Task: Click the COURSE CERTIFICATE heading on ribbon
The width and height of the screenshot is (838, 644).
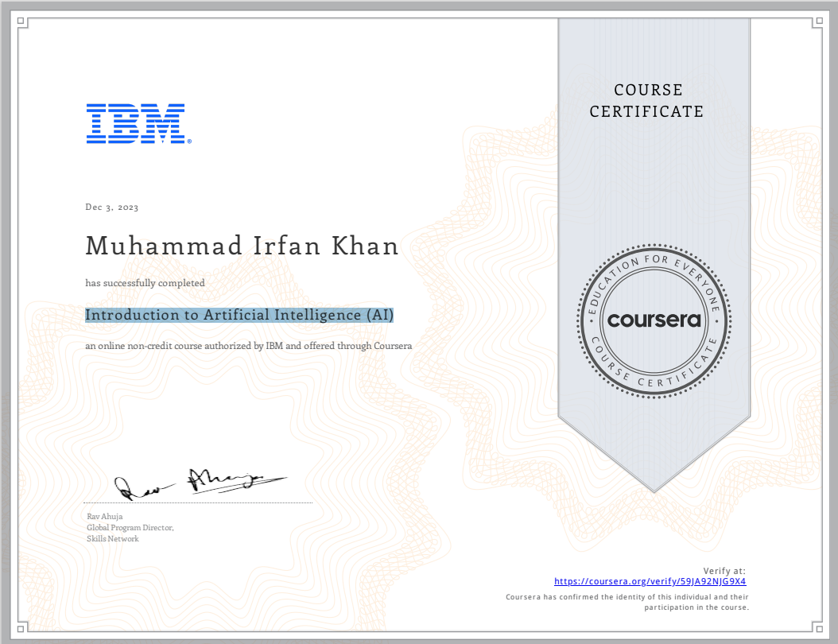Action: coord(647,101)
